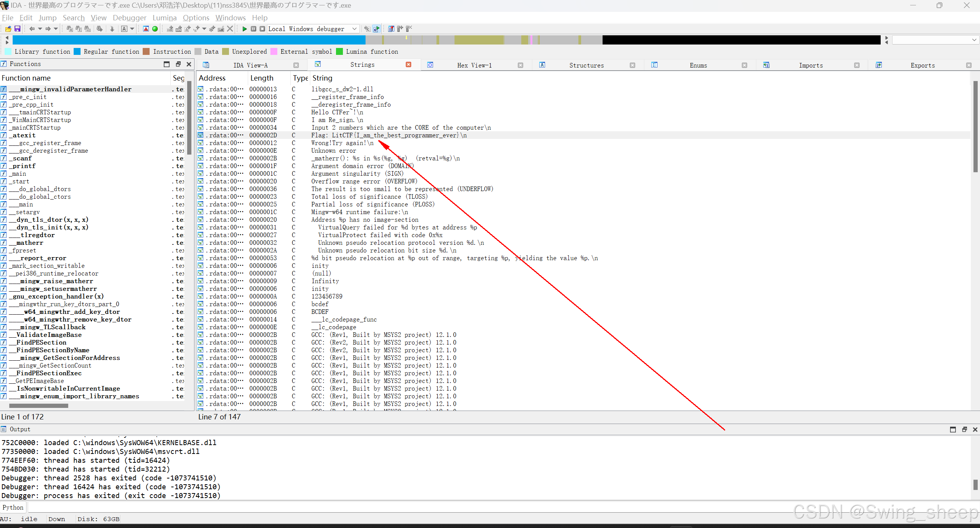Click the Save database icon
The height and width of the screenshot is (528, 980).
[17, 29]
